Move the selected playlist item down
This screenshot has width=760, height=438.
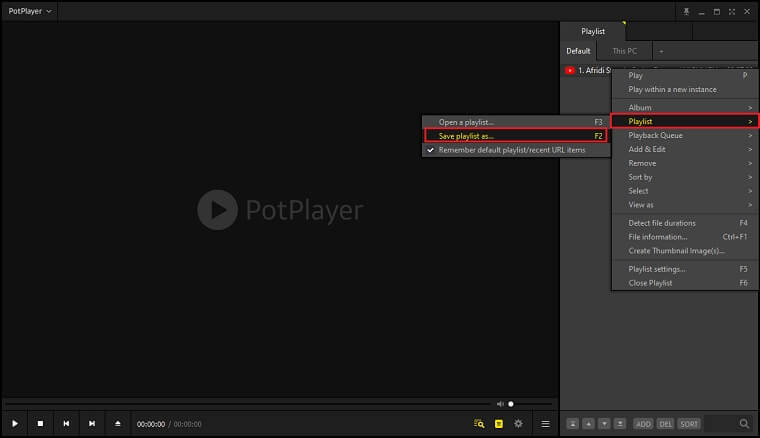coord(604,424)
